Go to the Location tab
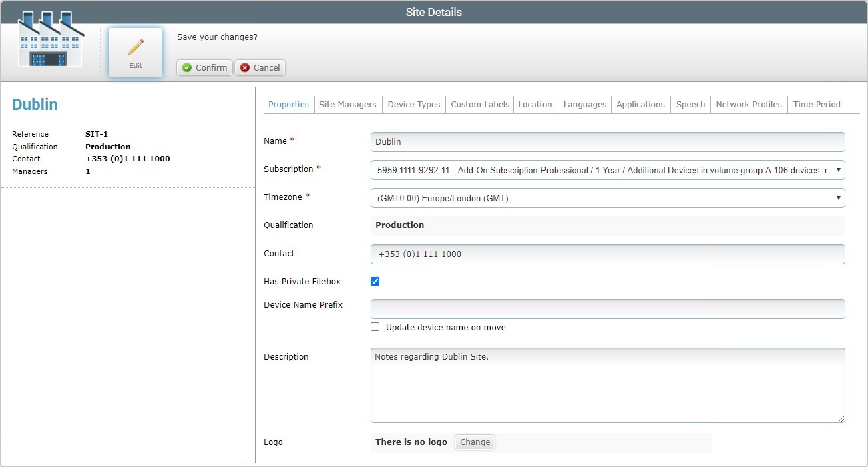This screenshot has height=467, width=868. tap(535, 104)
